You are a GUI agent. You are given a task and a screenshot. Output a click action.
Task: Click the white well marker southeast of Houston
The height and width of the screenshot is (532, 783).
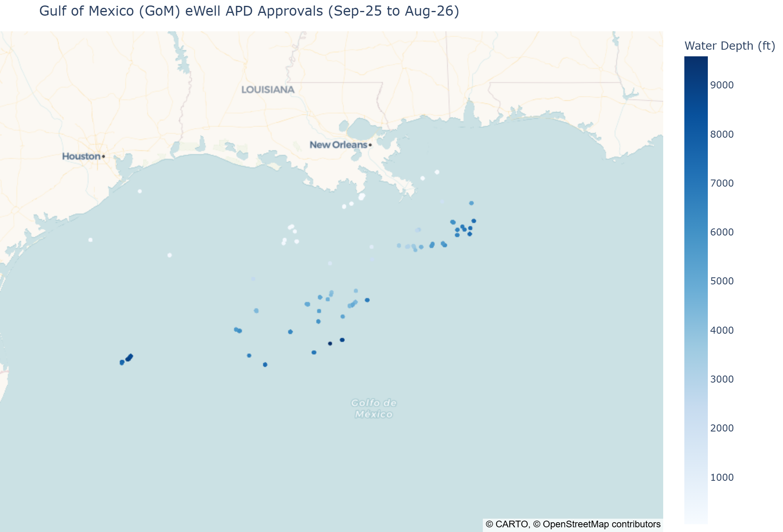140,191
